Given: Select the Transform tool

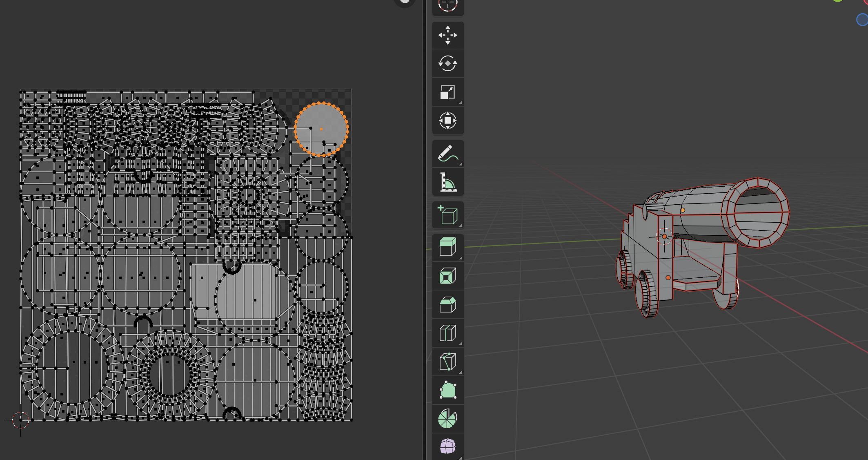Looking at the screenshot, I should pos(448,121).
